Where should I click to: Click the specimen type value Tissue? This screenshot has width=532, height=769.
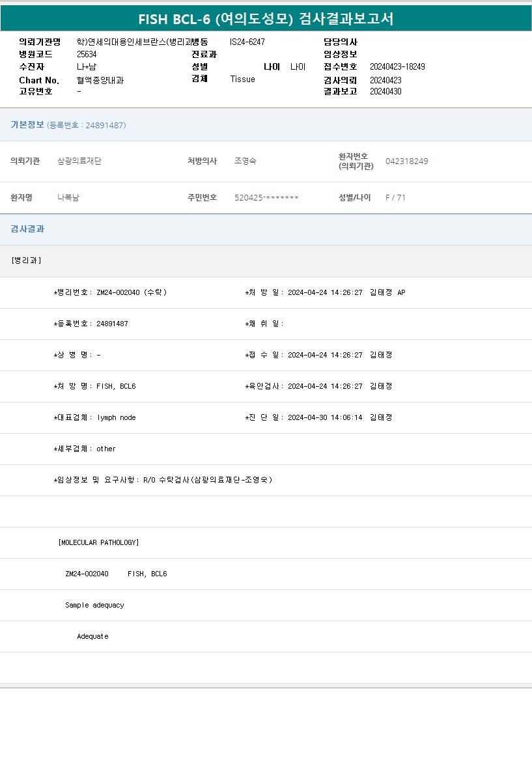[x=242, y=79]
